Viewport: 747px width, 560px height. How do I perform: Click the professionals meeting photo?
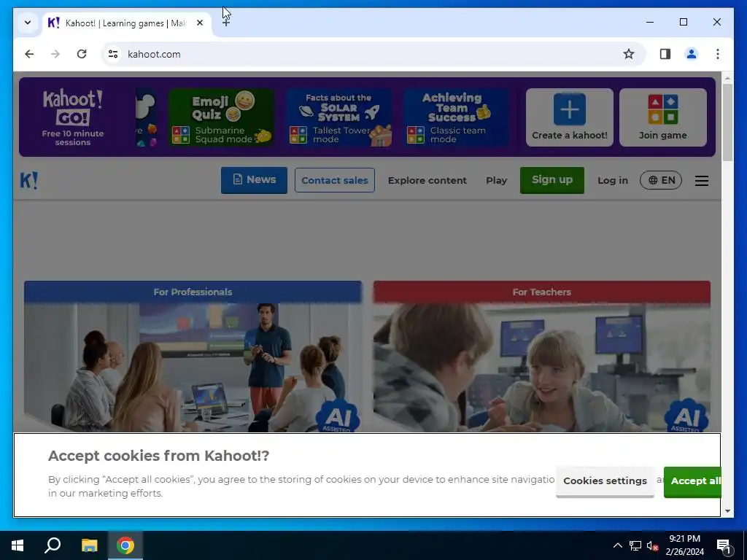[193, 367]
